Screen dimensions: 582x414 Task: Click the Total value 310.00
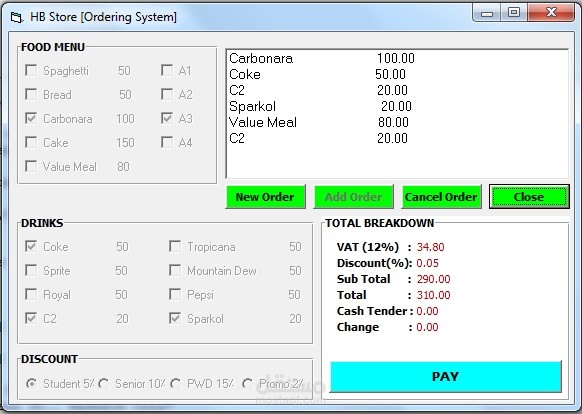point(434,295)
